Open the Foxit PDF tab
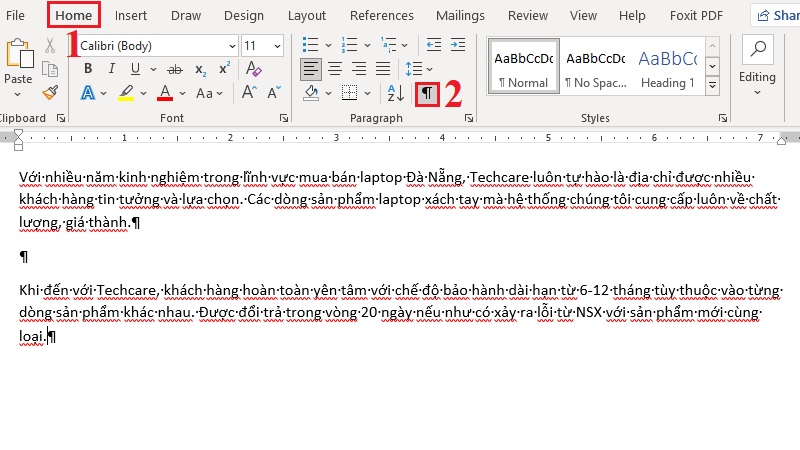 (x=696, y=16)
